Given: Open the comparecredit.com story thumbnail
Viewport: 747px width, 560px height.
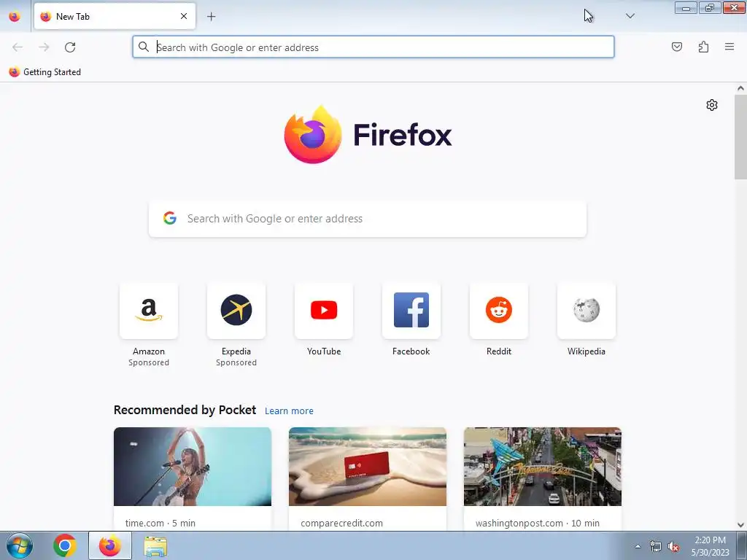Looking at the screenshot, I should coord(368,467).
